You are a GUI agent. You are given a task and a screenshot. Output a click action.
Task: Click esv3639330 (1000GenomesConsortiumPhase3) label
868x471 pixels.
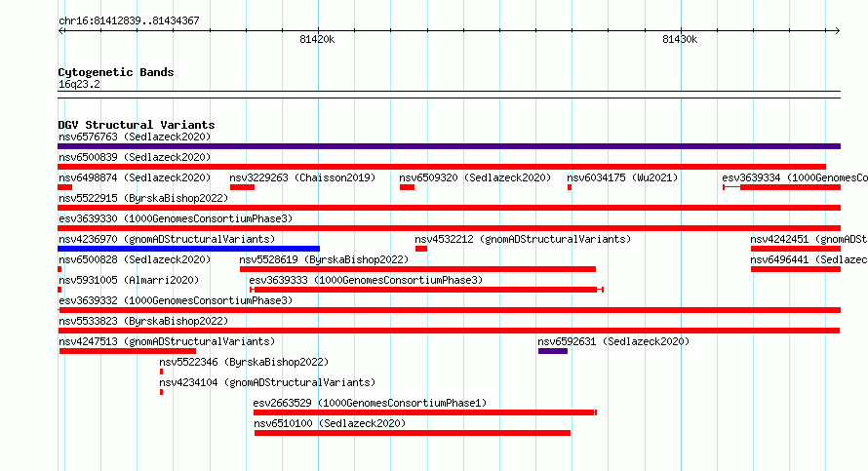click(176, 218)
